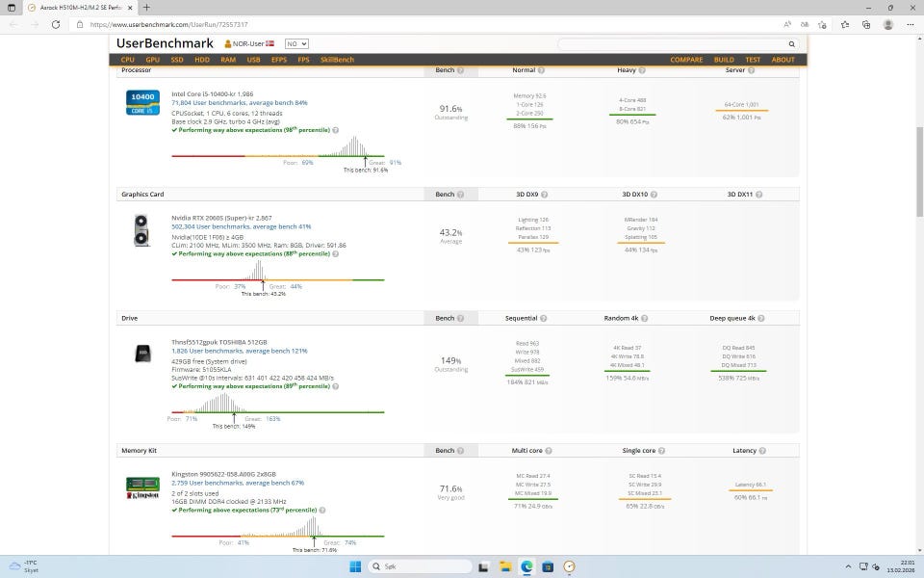The width and height of the screenshot is (924, 578).
Task: Click the help icon next to Sequential
Action: (x=543, y=319)
